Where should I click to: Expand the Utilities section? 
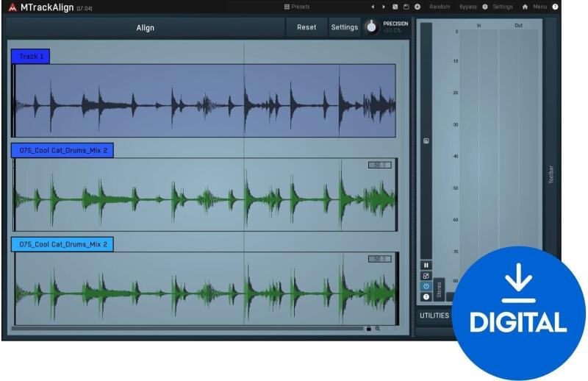pos(434,316)
